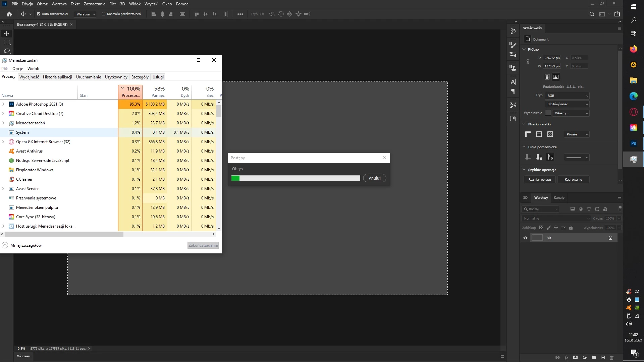
Task: Select the Rectangular Marquee tool
Action: click(x=7, y=42)
